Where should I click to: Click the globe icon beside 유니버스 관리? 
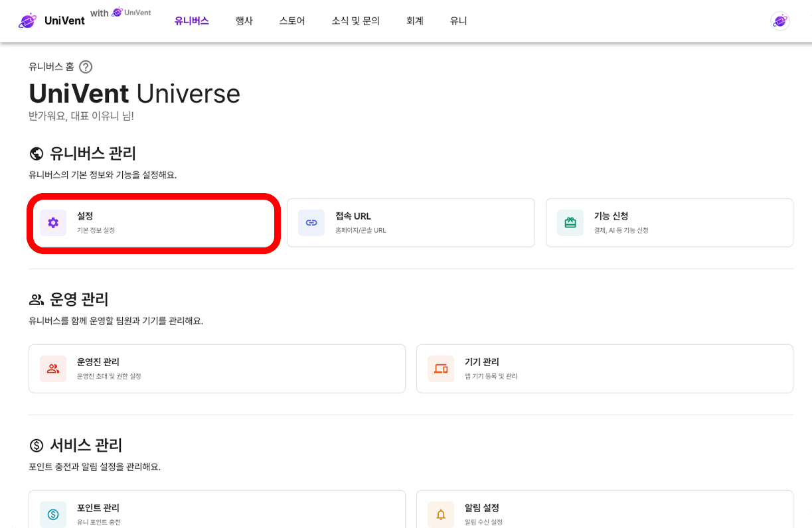[36, 153]
